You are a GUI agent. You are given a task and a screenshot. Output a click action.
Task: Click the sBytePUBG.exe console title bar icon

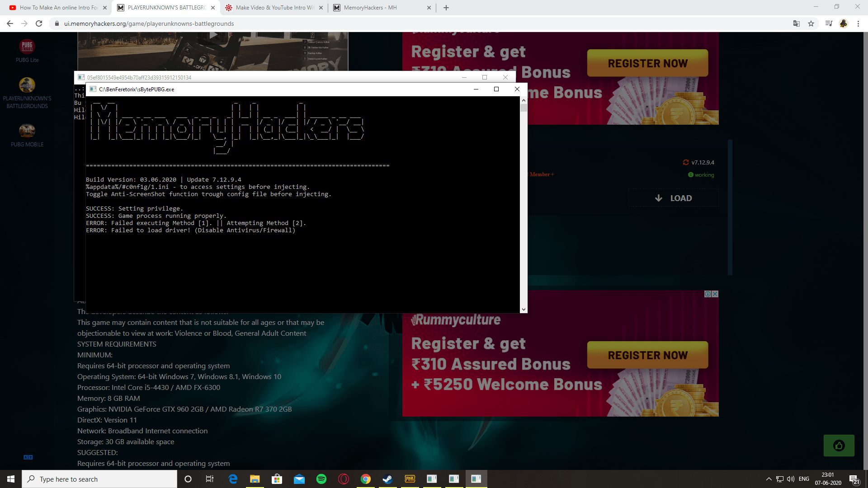point(93,89)
